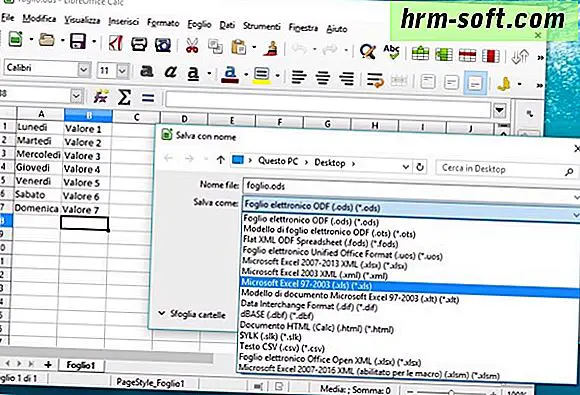Select Microsoft Excel 2007-2013 XML (.xlsx) format
The height and width of the screenshot is (395, 580).
[325, 263]
